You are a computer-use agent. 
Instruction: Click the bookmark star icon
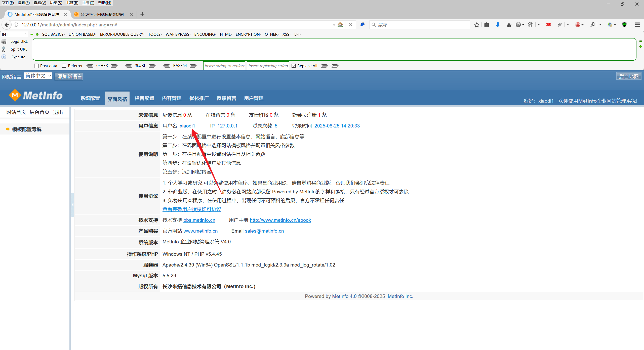[477, 25]
